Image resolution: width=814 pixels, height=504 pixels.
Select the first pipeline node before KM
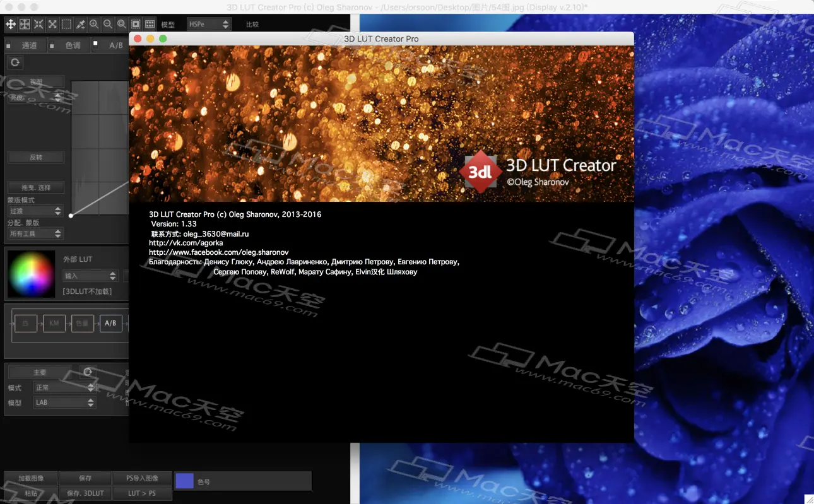(x=26, y=323)
